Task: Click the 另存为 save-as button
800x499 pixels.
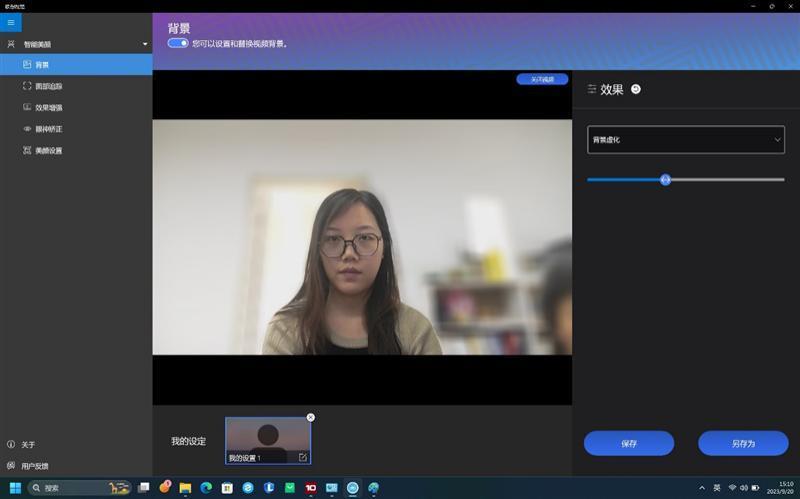Action: [x=743, y=443]
